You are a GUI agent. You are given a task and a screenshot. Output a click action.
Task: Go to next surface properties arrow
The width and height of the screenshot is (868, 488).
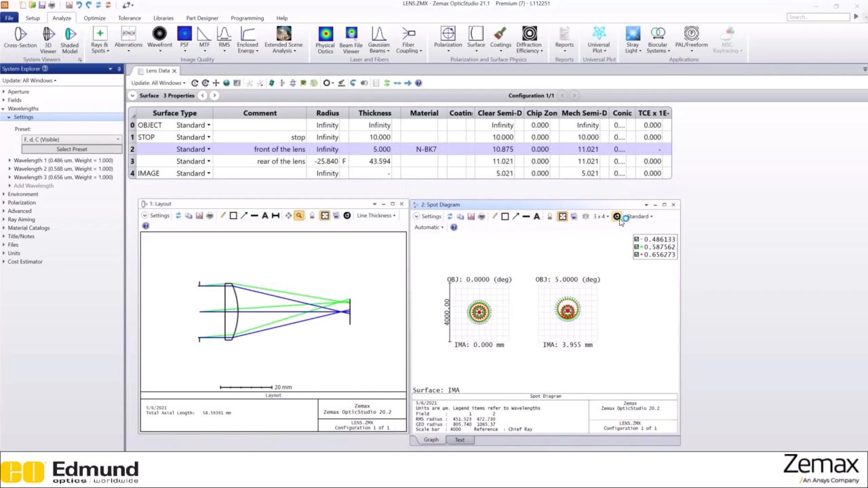coord(214,96)
